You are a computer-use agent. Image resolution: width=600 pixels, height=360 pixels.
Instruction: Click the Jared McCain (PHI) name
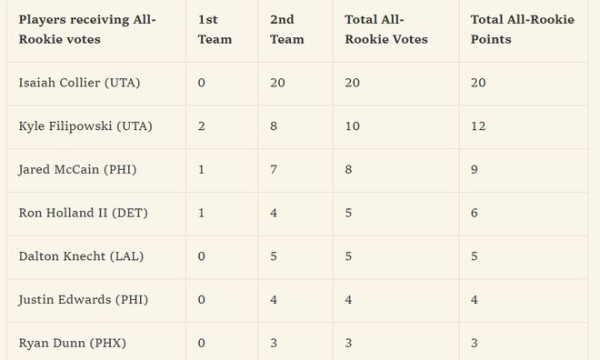[77, 169]
